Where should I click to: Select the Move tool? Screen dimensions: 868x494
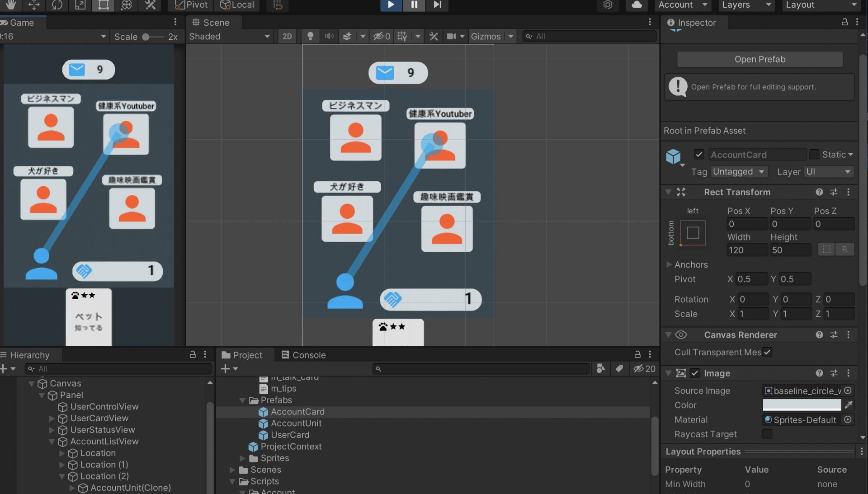[34, 5]
